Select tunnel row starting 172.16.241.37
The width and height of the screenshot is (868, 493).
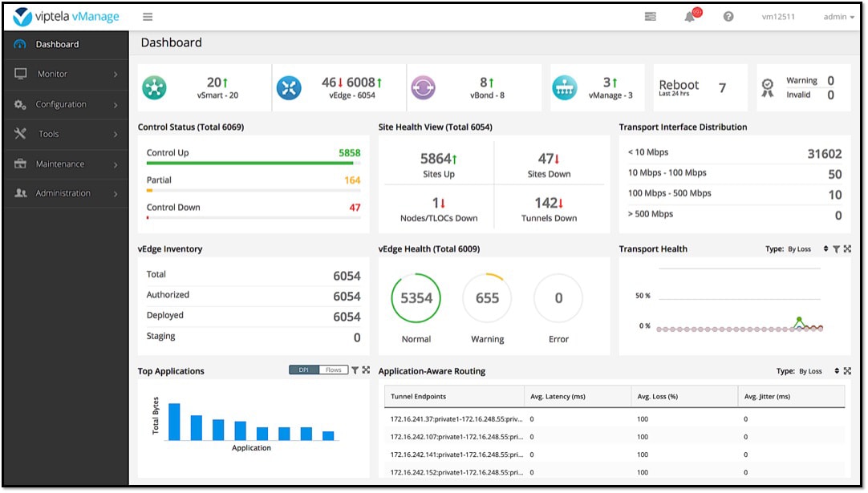(614, 419)
